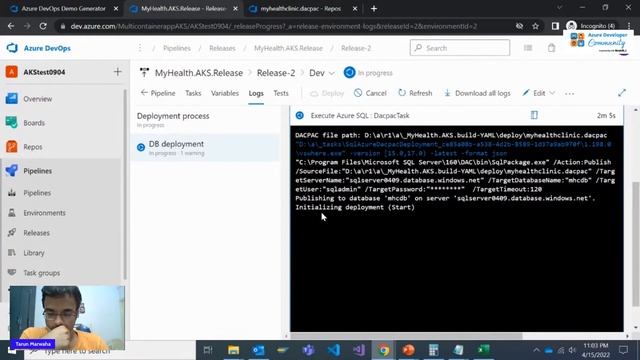
Task: Open Library under Pipelines
Action: tap(33, 253)
